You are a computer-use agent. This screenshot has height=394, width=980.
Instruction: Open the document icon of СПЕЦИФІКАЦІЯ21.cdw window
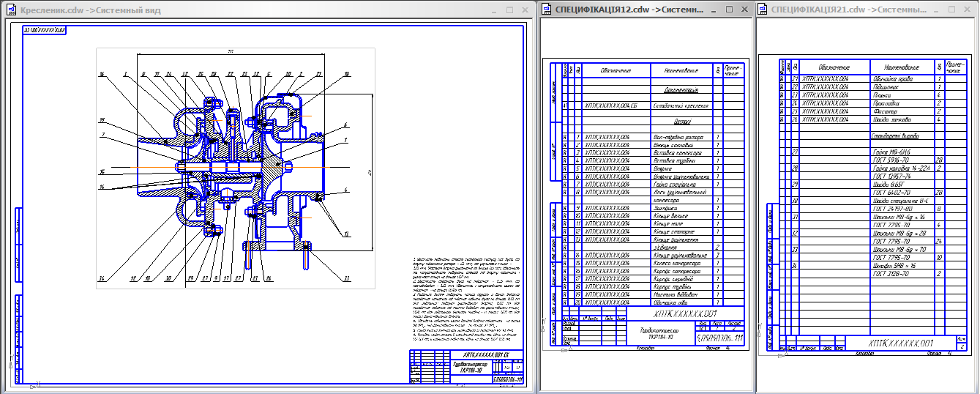762,10
